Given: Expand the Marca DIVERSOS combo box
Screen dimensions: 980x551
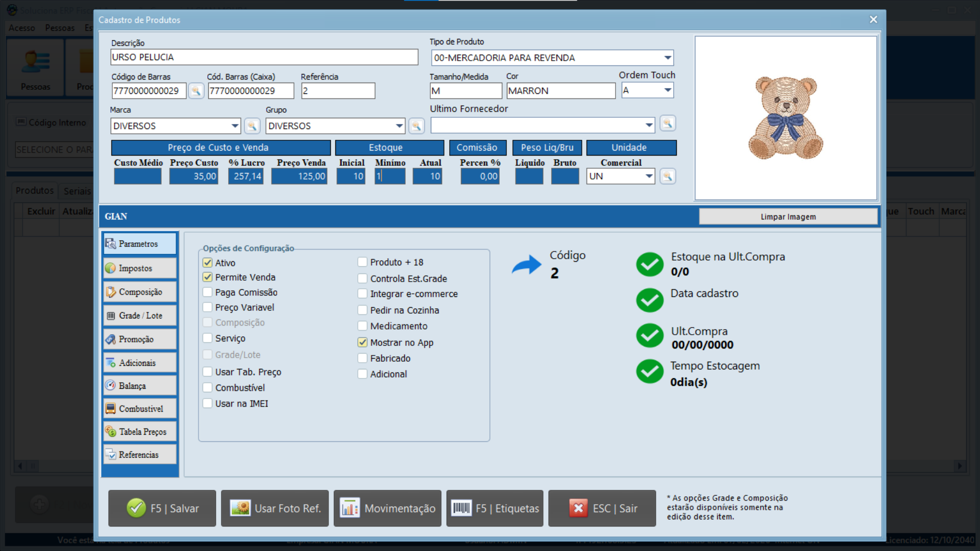Looking at the screenshot, I should (x=234, y=126).
